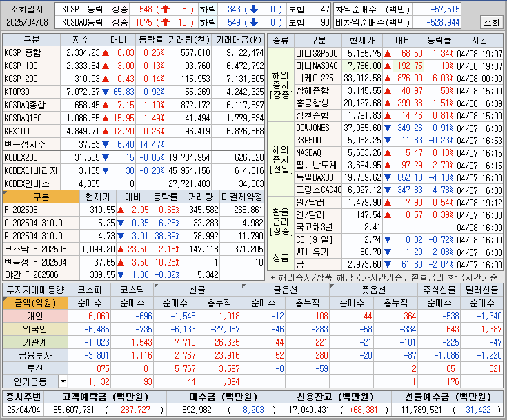Click the DOWJONES row label
The width and height of the screenshot is (507, 420).
(318, 128)
